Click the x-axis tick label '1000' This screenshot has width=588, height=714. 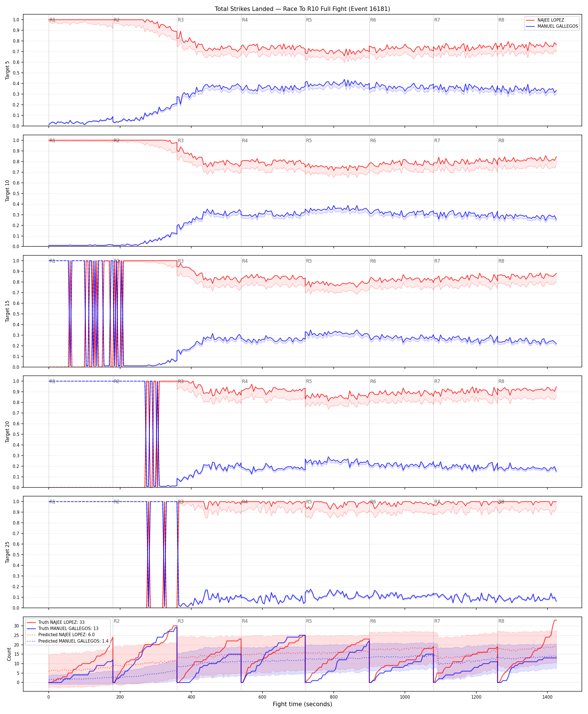tap(405, 697)
